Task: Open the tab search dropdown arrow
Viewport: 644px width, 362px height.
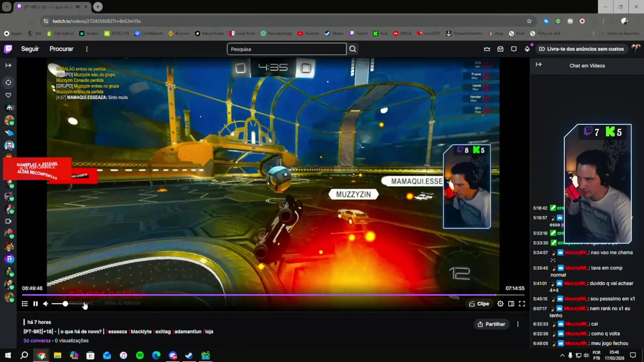Action: 7,7
